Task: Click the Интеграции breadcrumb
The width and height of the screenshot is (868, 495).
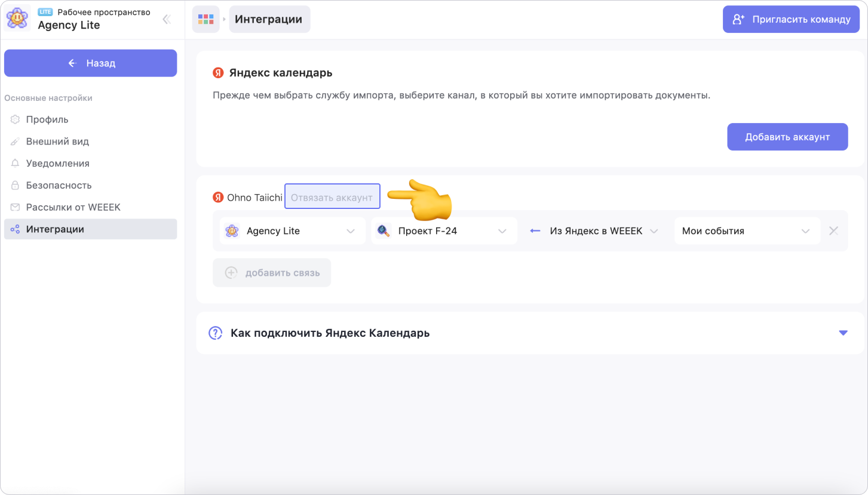Action: [269, 19]
